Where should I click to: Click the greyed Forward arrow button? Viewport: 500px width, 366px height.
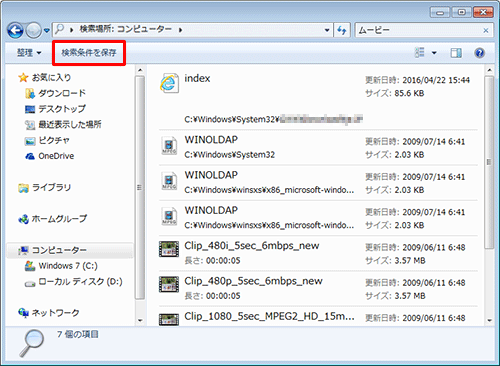coord(33,30)
